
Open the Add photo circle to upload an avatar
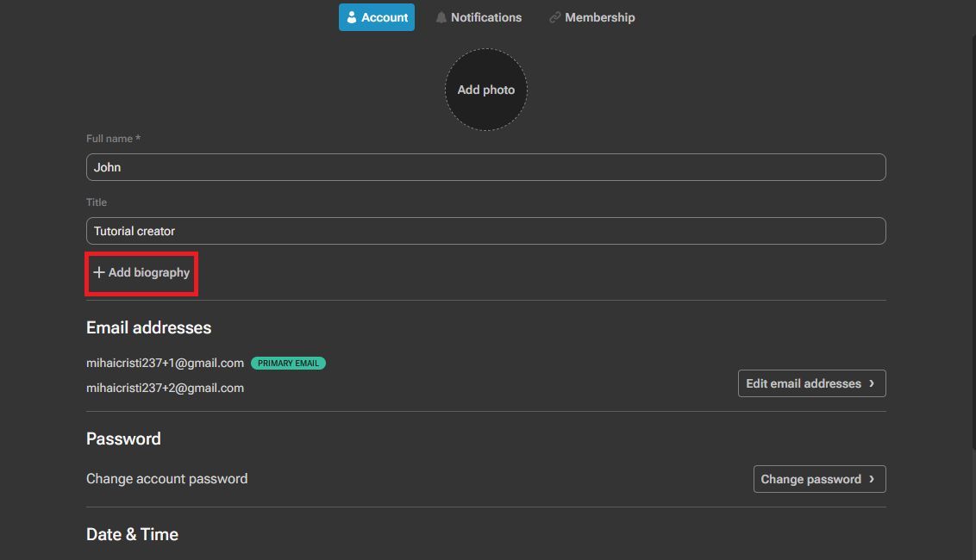click(486, 89)
